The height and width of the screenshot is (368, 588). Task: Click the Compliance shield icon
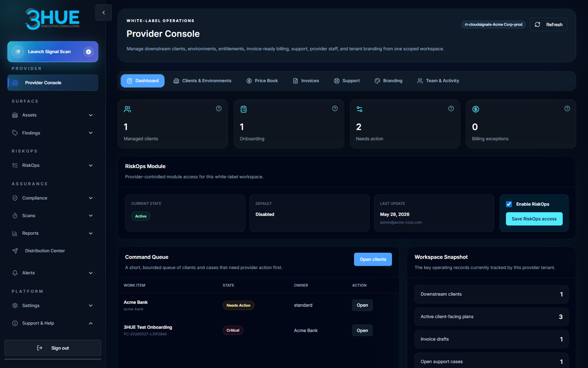pos(15,198)
